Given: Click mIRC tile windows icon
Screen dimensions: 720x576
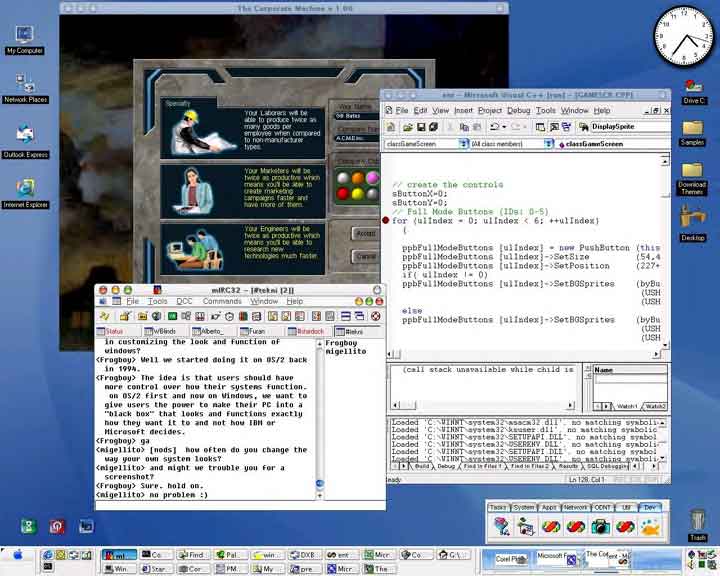Looking at the screenshot, I should [346, 316].
